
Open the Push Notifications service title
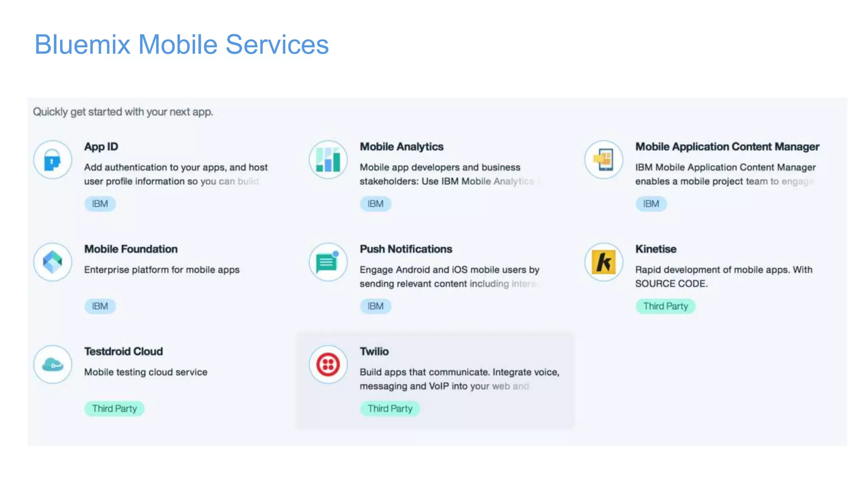pos(406,249)
